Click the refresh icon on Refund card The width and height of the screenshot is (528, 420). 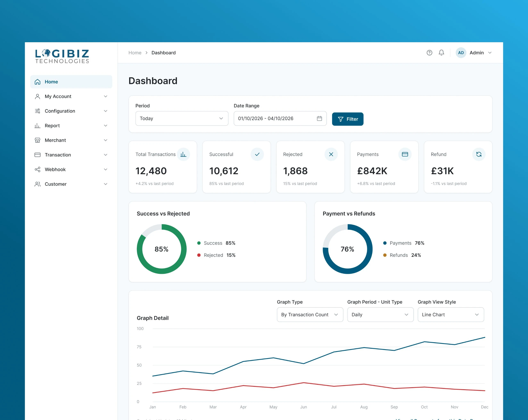pyautogui.click(x=479, y=154)
